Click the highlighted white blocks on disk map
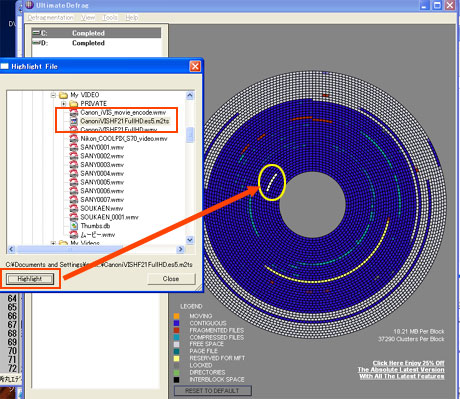 tap(271, 182)
